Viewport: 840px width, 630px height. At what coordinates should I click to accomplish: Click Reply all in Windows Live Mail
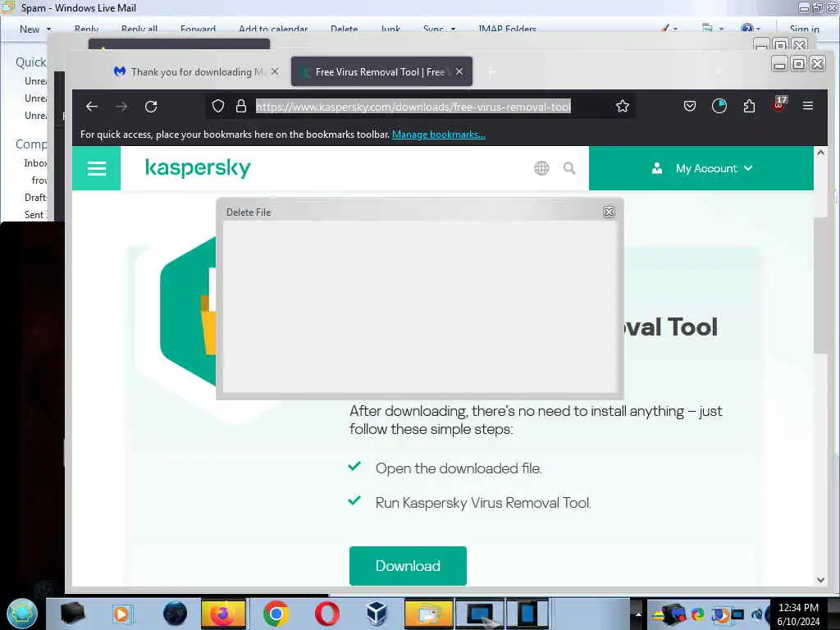click(x=139, y=29)
